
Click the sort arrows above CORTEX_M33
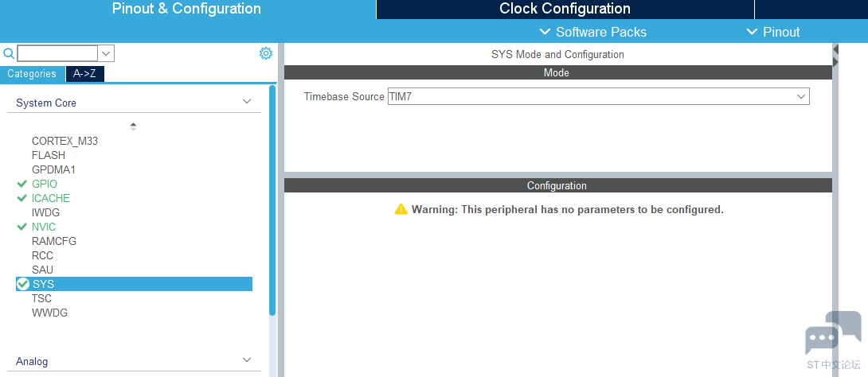coord(133,126)
